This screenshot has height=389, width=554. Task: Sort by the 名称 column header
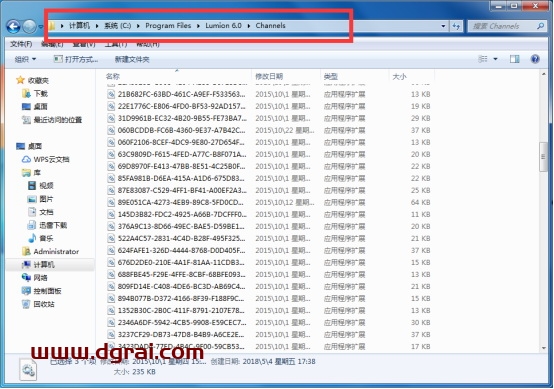[178, 76]
